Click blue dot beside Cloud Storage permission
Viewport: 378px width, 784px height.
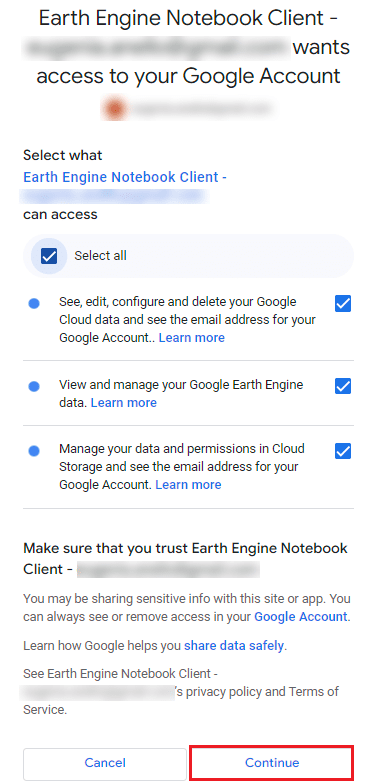(34, 450)
